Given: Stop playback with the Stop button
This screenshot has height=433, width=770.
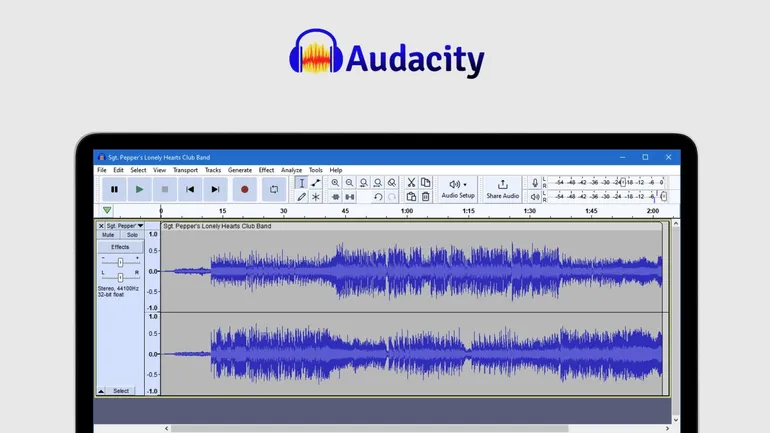Looking at the screenshot, I should tap(165, 189).
